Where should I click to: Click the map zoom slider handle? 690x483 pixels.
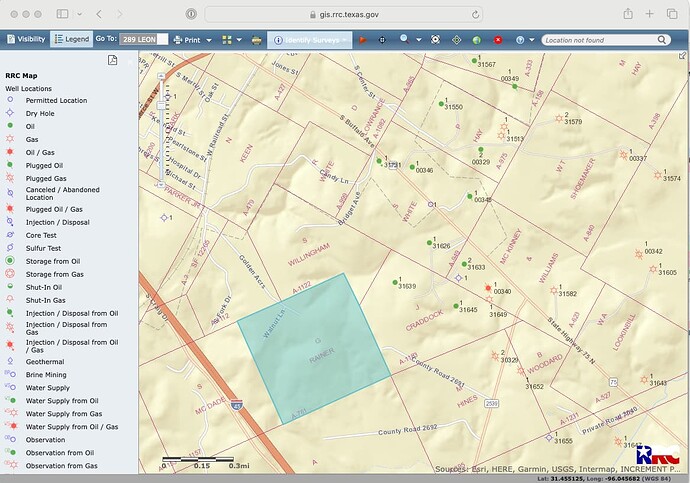(x=161, y=105)
